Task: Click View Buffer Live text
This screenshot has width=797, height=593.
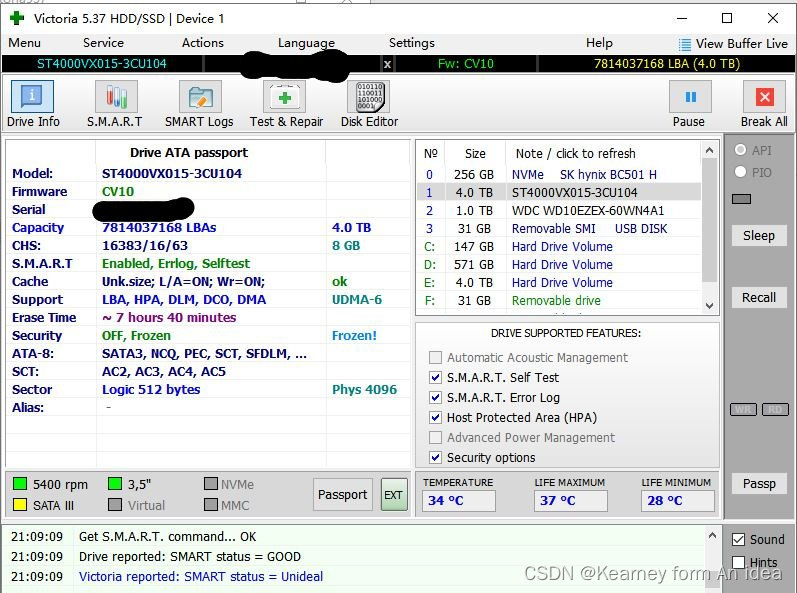Action: (x=741, y=44)
